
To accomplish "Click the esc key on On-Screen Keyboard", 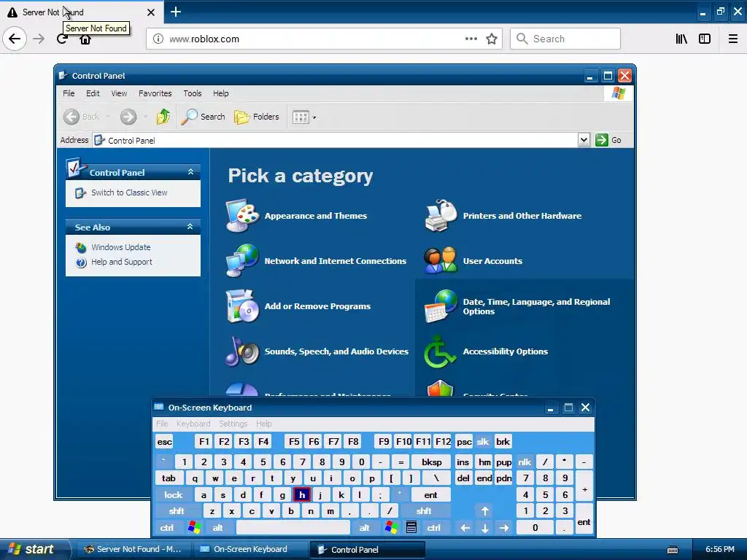I will coord(165,442).
